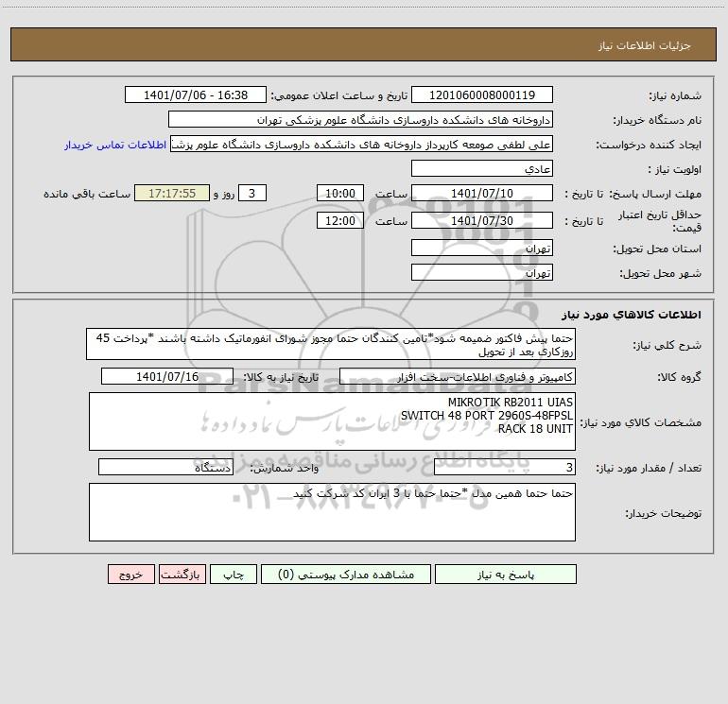The width and height of the screenshot is (728, 704).
Task: Click the شماره نیاز label
Action: pos(675,95)
